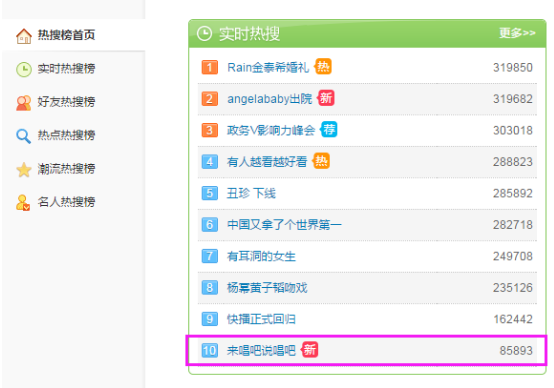Click the 杨幂黄子韬吻戏 search topic
The width and height of the screenshot is (554, 388).
[x=267, y=288]
